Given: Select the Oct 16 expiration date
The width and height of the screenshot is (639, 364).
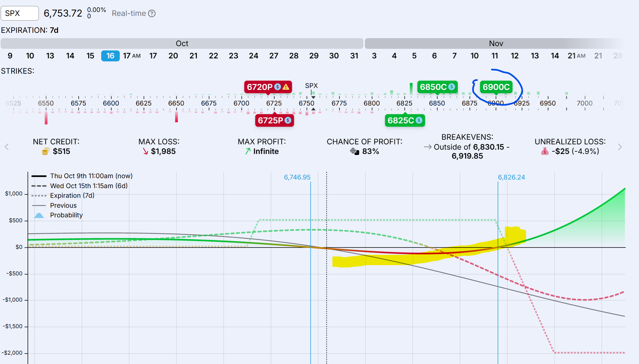Looking at the screenshot, I should (110, 56).
